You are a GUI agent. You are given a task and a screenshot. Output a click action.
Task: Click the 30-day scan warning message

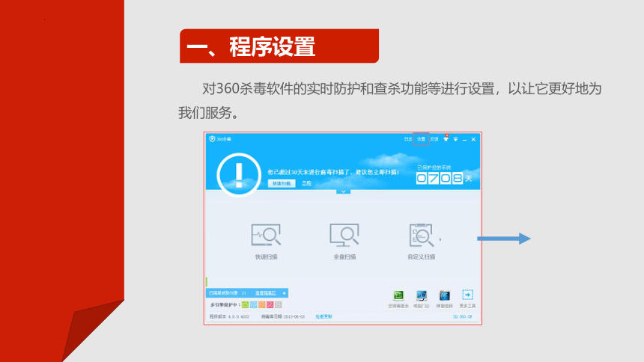pos(333,172)
